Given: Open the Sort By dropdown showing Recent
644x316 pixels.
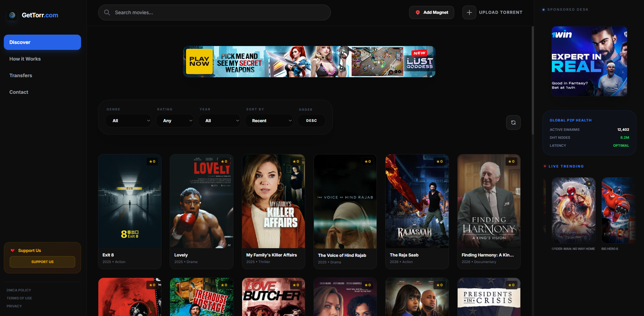Looking at the screenshot, I should point(269,120).
